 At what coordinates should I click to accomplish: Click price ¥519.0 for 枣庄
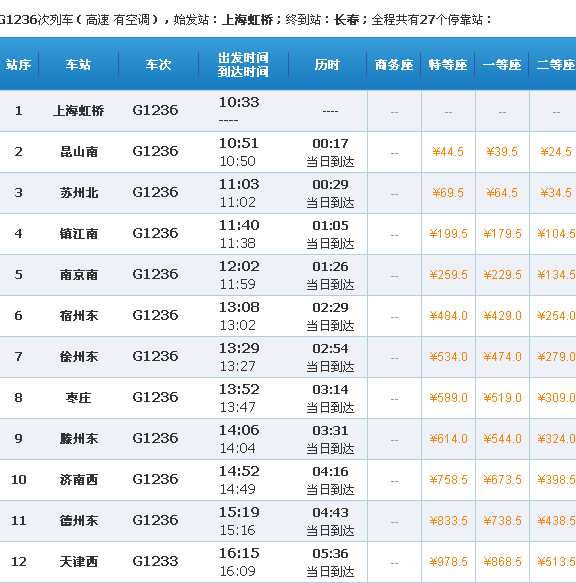[x=502, y=397]
